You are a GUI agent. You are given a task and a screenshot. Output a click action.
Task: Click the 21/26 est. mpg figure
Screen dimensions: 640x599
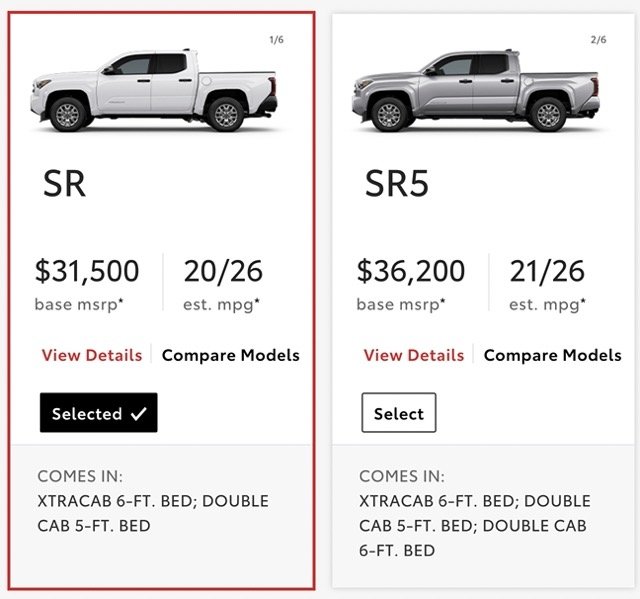547,271
